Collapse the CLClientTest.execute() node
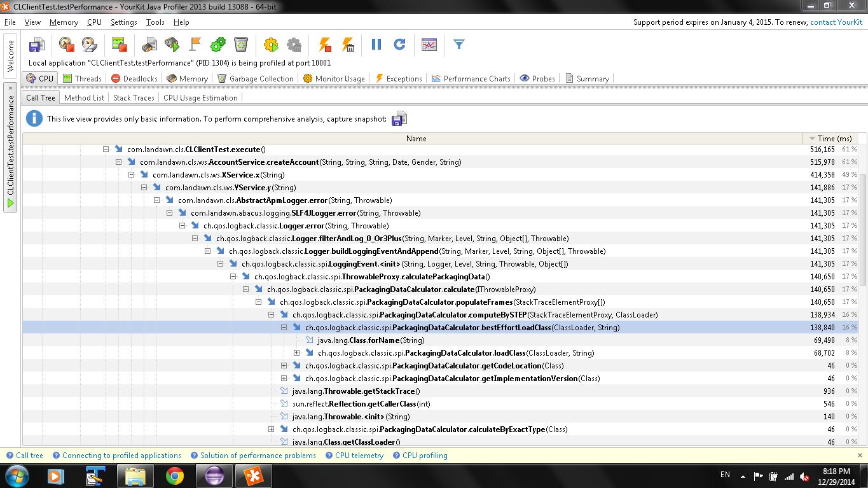 point(106,150)
